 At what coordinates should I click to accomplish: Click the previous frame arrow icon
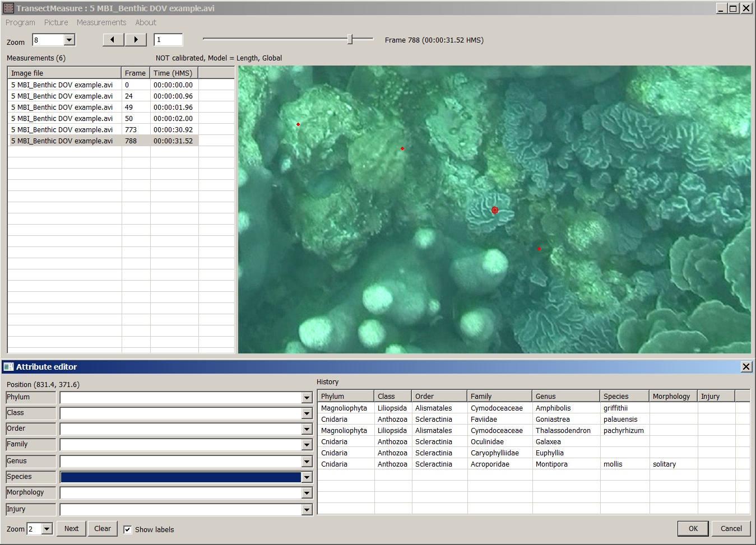[112, 39]
